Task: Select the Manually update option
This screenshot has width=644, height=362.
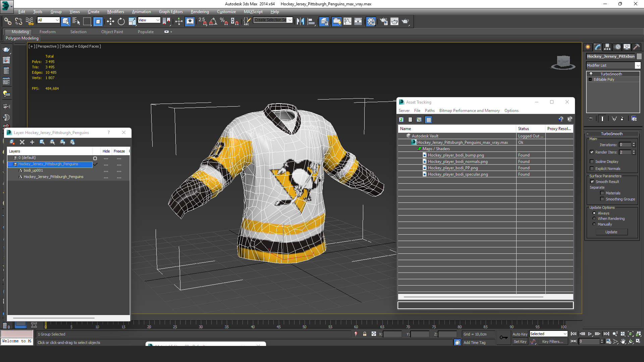Action: point(594,224)
